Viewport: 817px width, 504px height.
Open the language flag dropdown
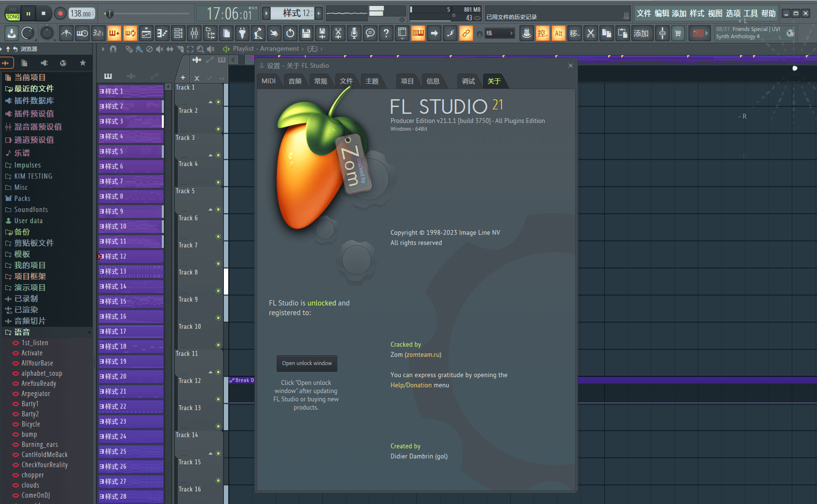click(x=699, y=33)
